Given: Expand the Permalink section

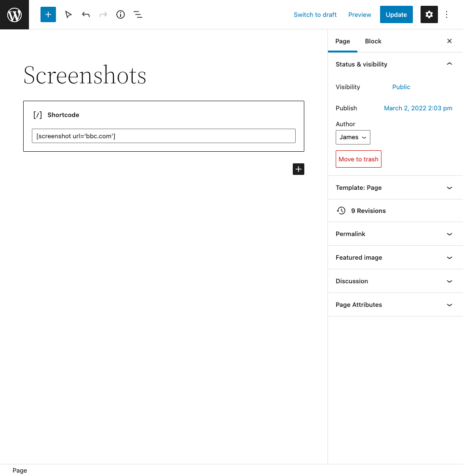Looking at the screenshot, I should 449,234.
